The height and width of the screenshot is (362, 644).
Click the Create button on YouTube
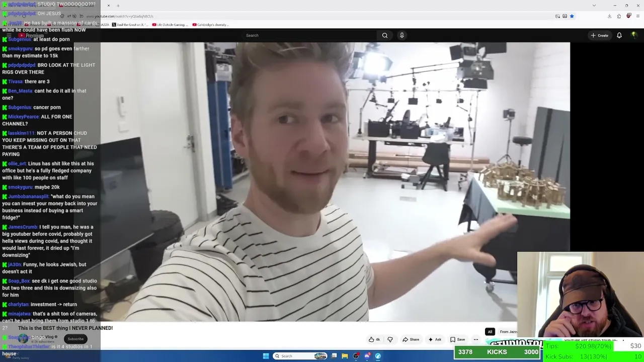600,35
